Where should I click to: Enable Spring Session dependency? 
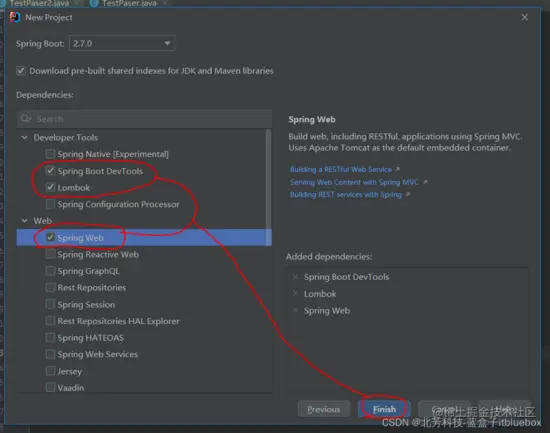coord(51,304)
